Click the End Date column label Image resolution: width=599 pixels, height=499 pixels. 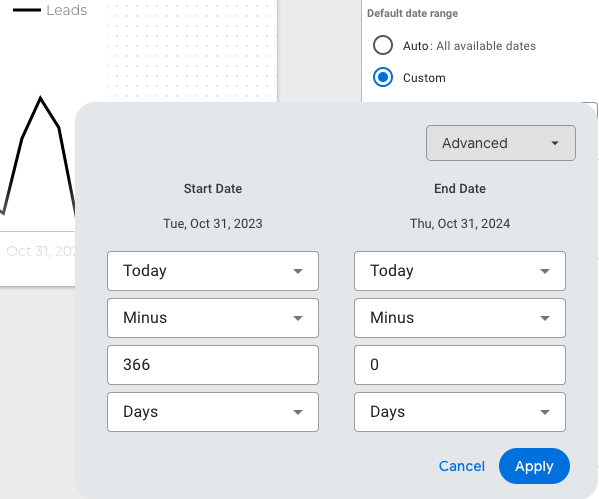pyautogui.click(x=460, y=188)
